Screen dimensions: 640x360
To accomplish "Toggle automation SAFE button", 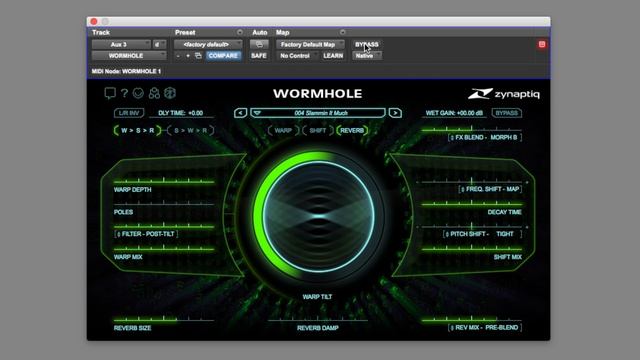I will [259, 56].
